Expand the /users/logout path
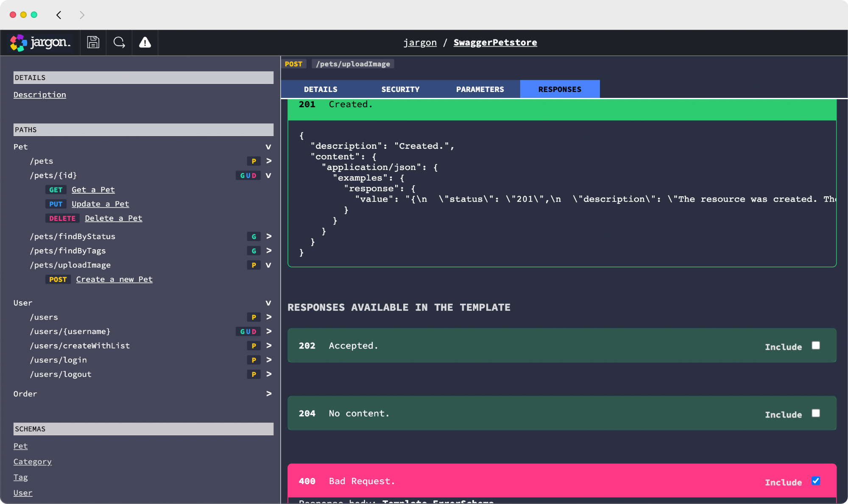 coord(269,374)
